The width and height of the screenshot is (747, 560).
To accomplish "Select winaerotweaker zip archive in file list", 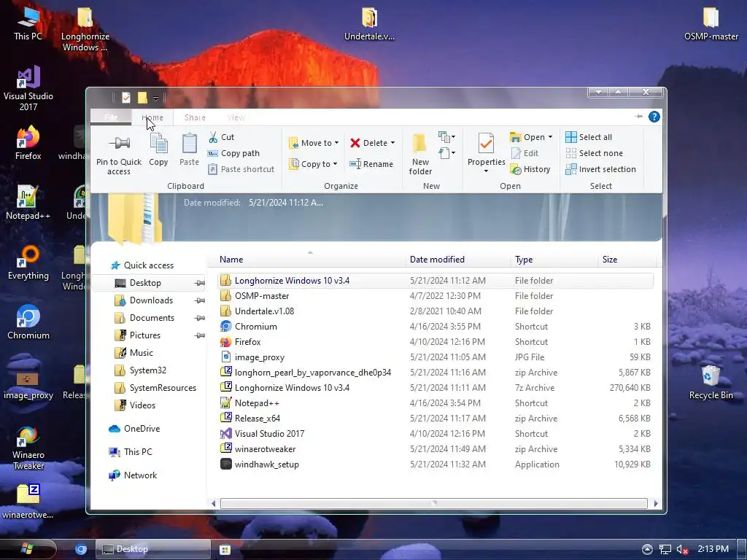I will pos(436,449).
